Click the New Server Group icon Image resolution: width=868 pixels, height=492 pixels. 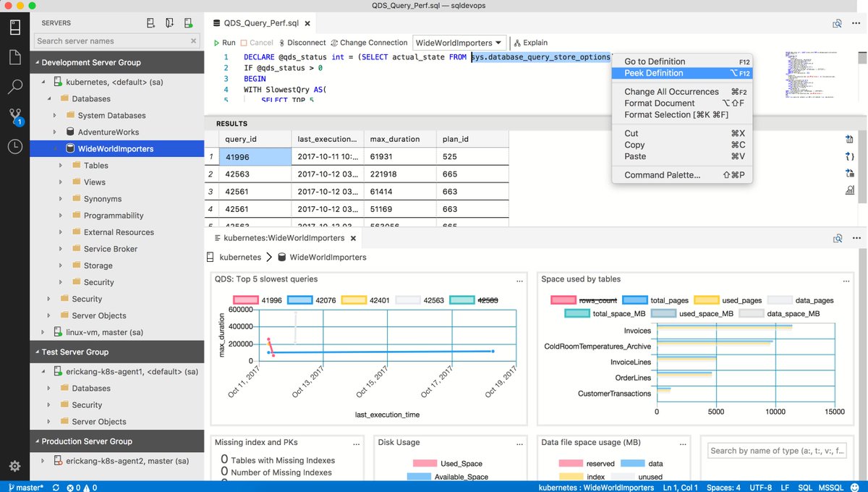tap(169, 23)
